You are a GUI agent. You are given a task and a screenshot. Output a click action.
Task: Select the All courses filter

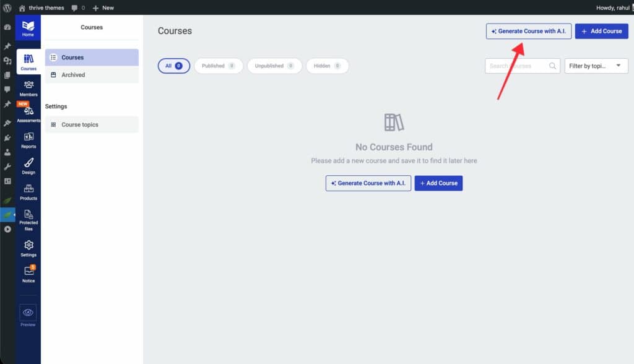173,66
